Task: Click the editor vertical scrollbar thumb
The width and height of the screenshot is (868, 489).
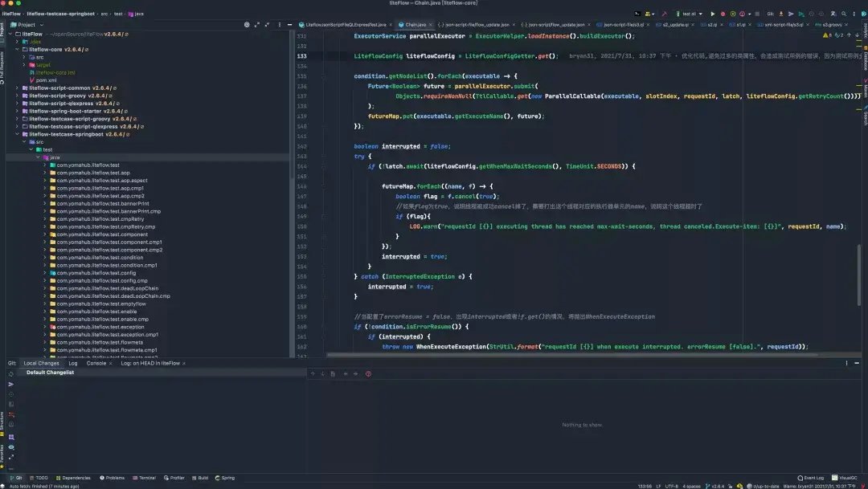Action: point(859,274)
